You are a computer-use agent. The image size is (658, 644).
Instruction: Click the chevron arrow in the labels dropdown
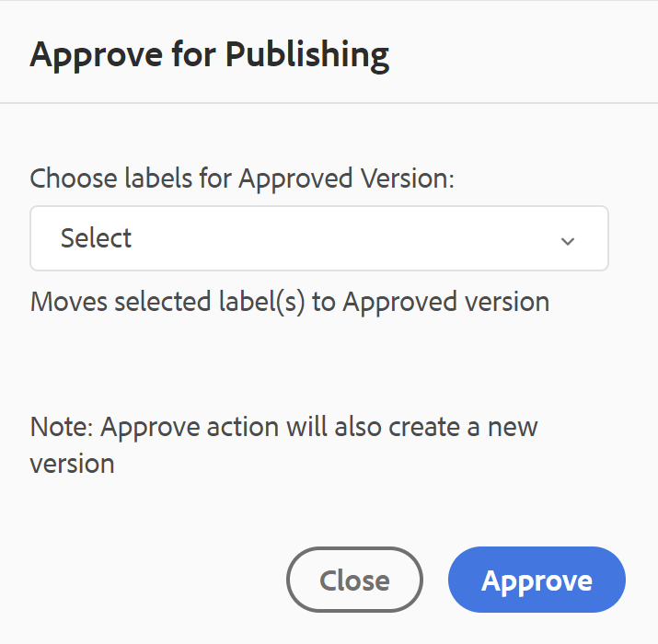(x=568, y=240)
